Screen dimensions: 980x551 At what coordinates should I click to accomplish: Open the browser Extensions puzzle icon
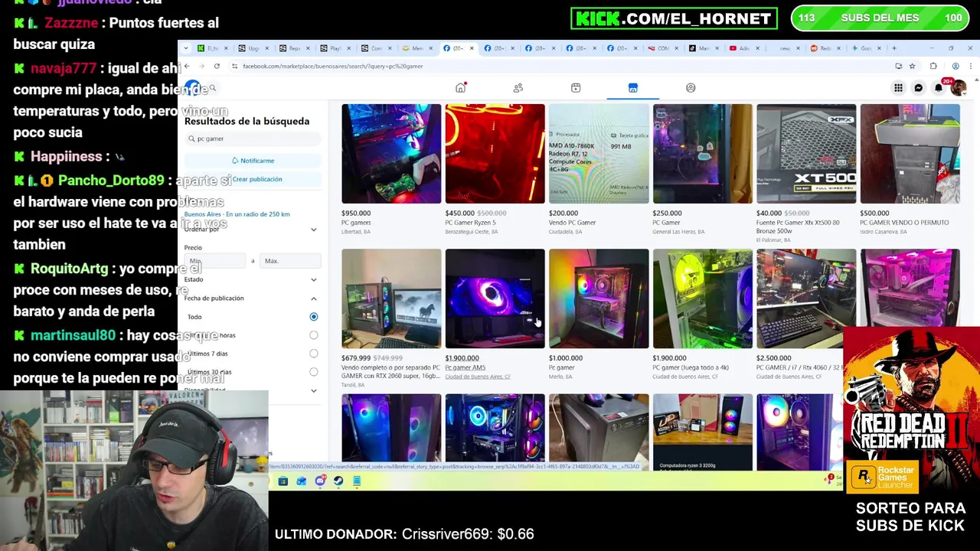click(x=933, y=66)
